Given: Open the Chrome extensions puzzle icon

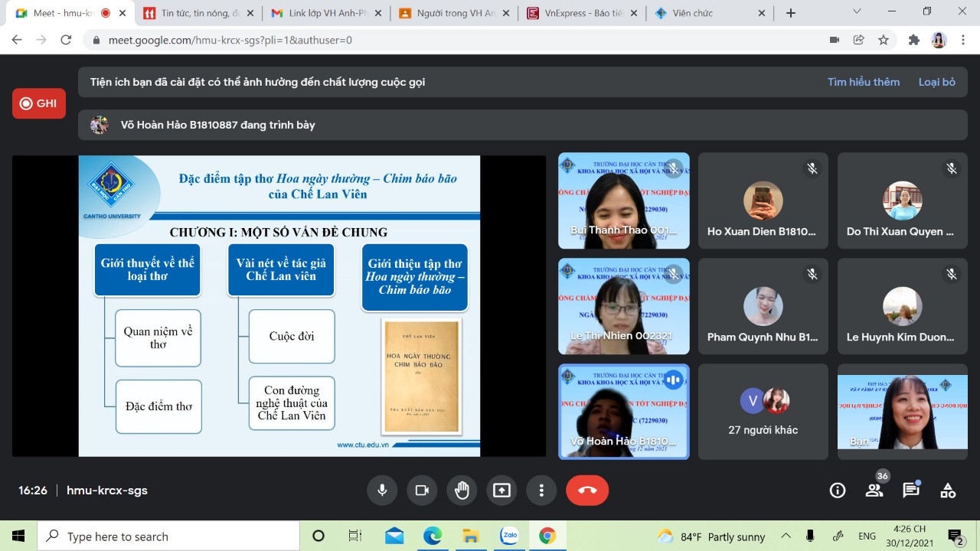Looking at the screenshot, I should (913, 40).
